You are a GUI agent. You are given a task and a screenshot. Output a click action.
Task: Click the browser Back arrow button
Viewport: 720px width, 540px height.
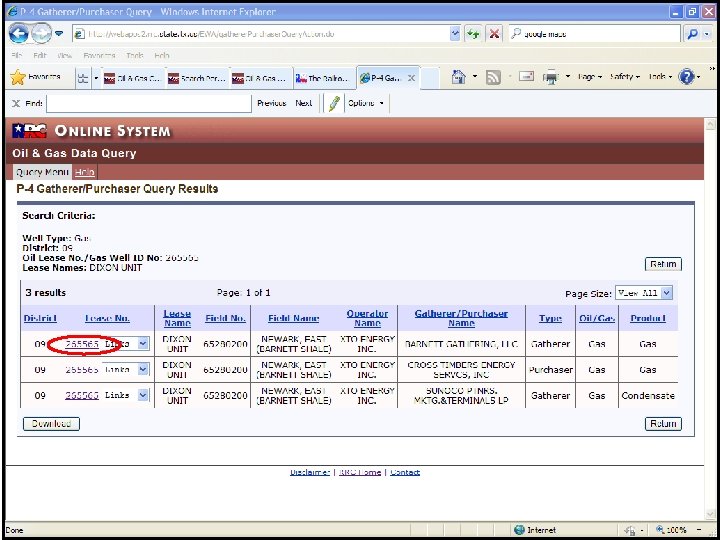[19, 34]
